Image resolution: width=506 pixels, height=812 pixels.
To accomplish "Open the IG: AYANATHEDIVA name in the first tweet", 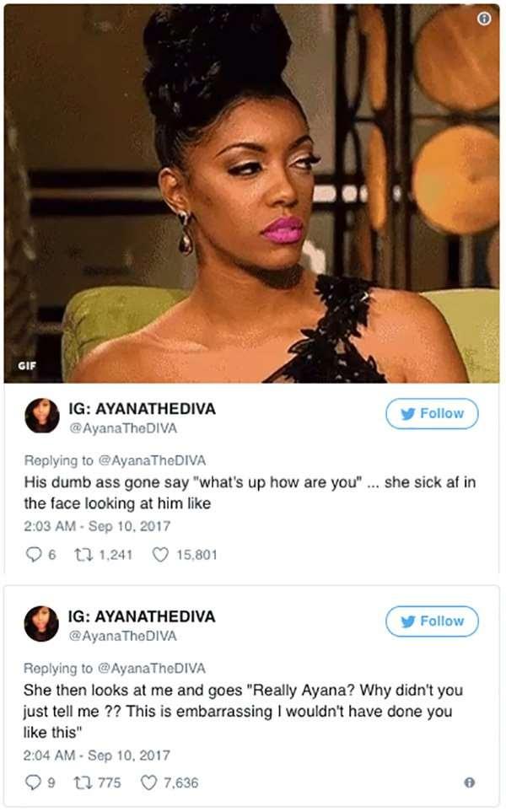I will pos(143,409).
